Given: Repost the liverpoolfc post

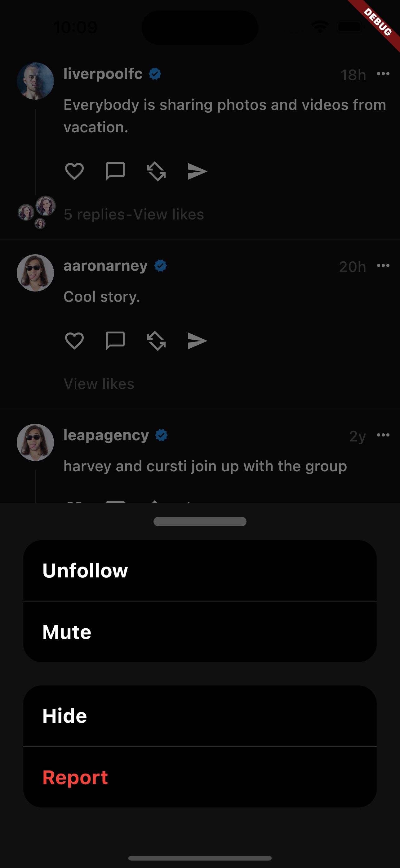Looking at the screenshot, I should tap(156, 171).
